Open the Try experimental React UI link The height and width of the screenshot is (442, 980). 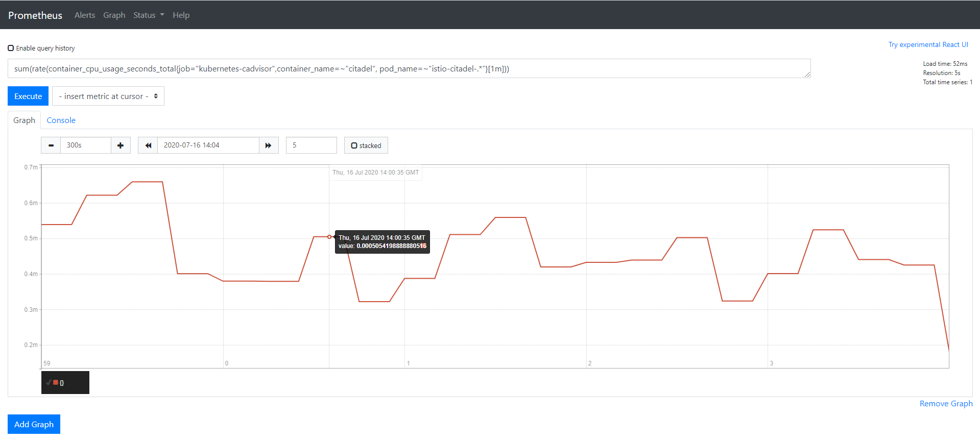(x=928, y=44)
